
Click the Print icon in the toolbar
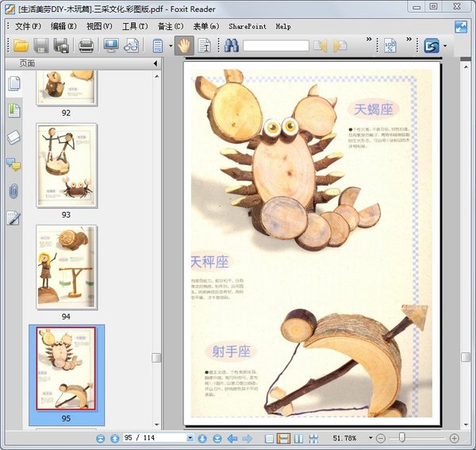tap(86, 45)
